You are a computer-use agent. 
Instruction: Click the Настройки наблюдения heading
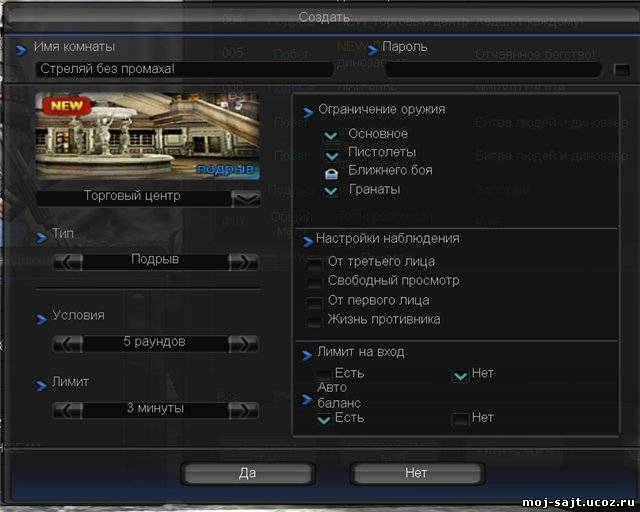388,238
